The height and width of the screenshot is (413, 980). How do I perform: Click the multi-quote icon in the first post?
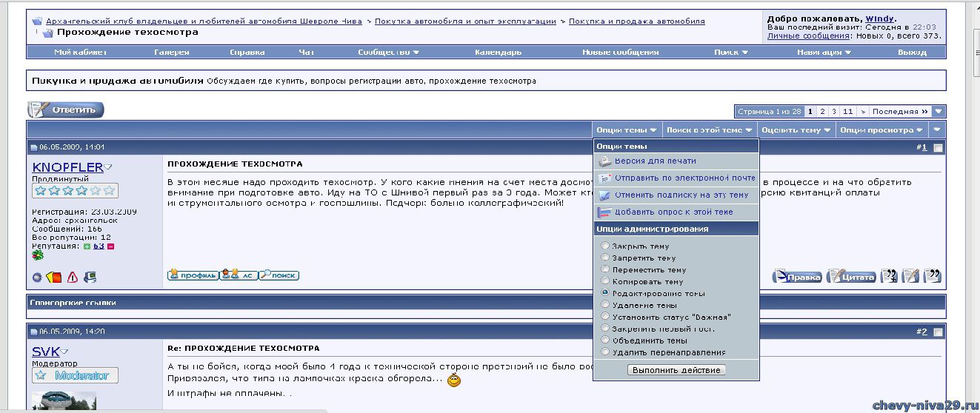[890, 276]
